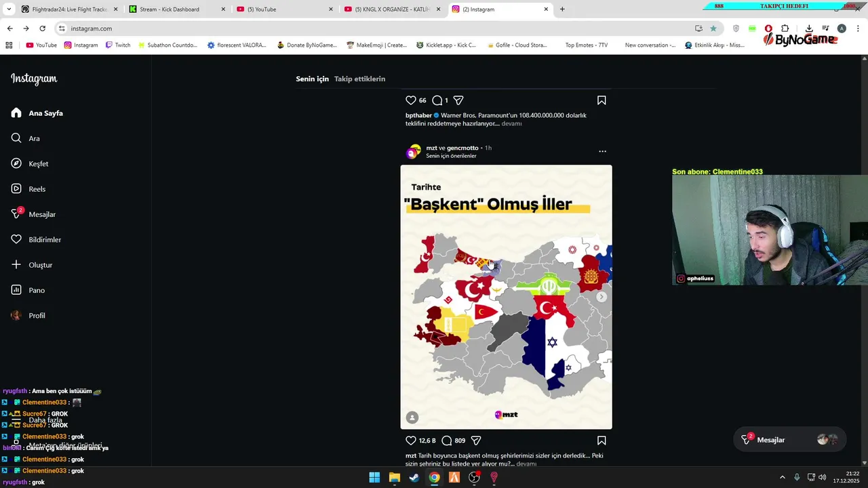
Task: Switch to Takip ettiklerin feed tab
Action: [359, 79]
